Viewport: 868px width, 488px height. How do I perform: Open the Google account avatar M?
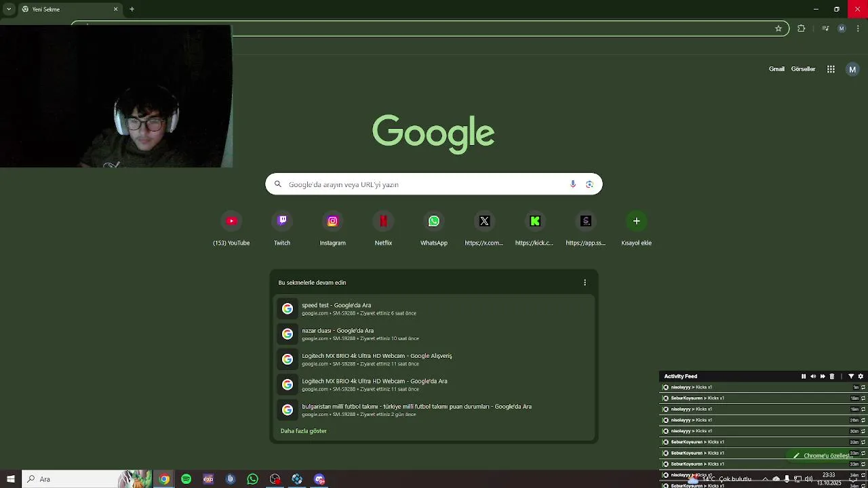click(x=852, y=69)
